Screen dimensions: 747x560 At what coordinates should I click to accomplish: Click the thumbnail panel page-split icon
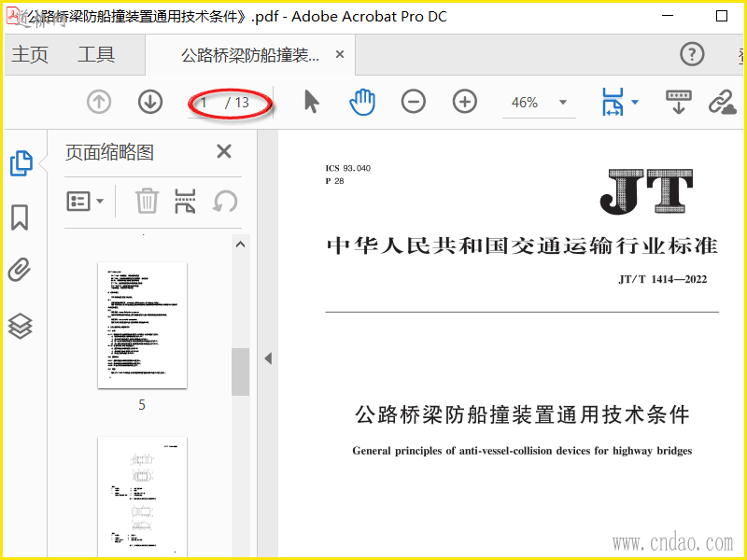point(185,201)
